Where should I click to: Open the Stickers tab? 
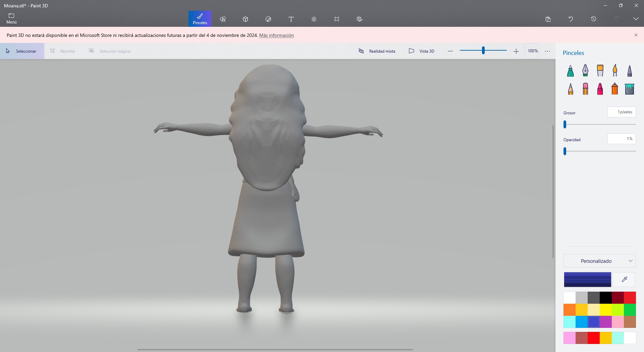268,19
